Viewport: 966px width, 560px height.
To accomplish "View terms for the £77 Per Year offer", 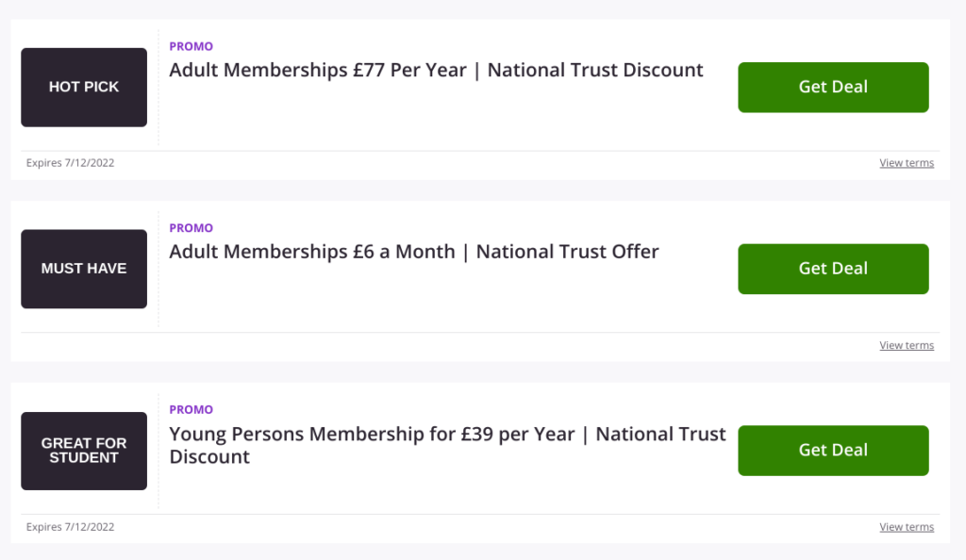I will tap(907, 163).
